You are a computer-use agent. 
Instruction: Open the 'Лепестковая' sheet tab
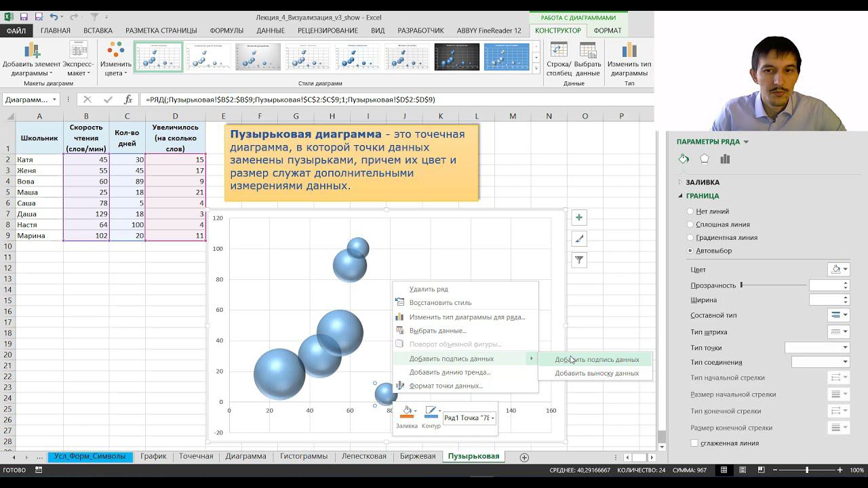pos(364,457)
